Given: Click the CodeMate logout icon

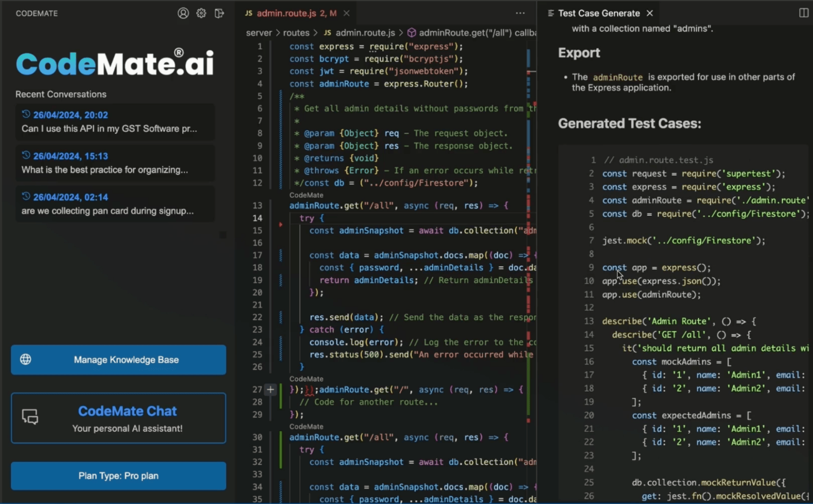Looking at the screenshot, I should click(x=219, y=13).
